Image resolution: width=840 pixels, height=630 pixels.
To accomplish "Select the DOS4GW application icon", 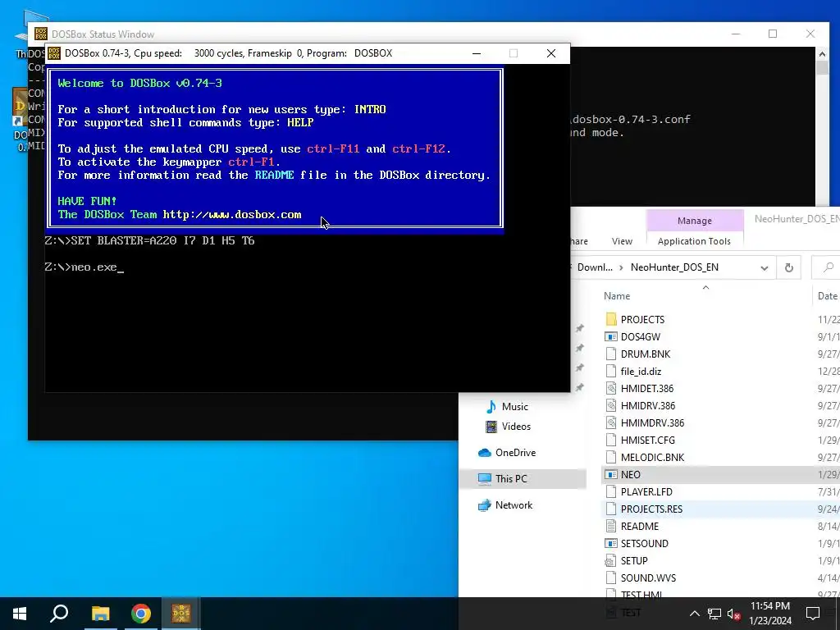I will point(610,336).
